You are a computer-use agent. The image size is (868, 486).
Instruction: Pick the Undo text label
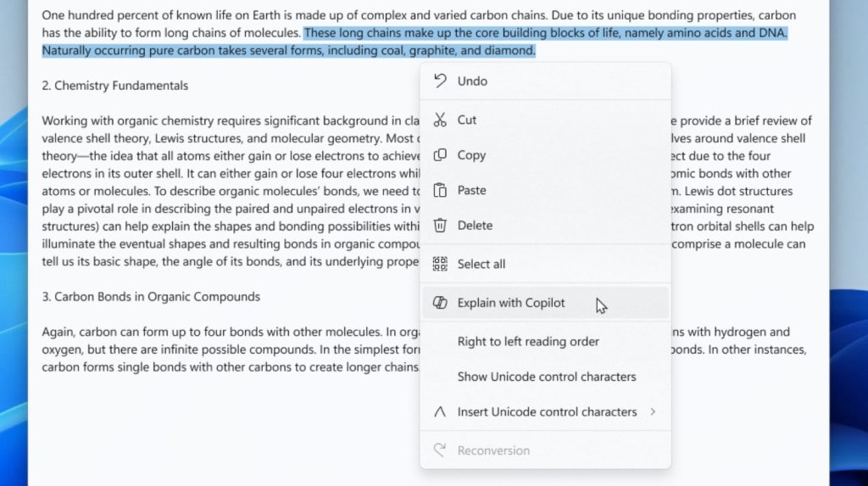472,81
